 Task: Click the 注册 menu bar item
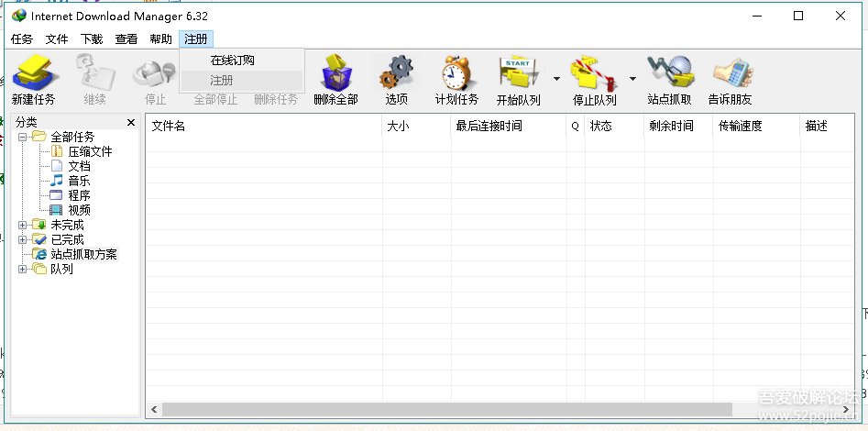(196, 39)
